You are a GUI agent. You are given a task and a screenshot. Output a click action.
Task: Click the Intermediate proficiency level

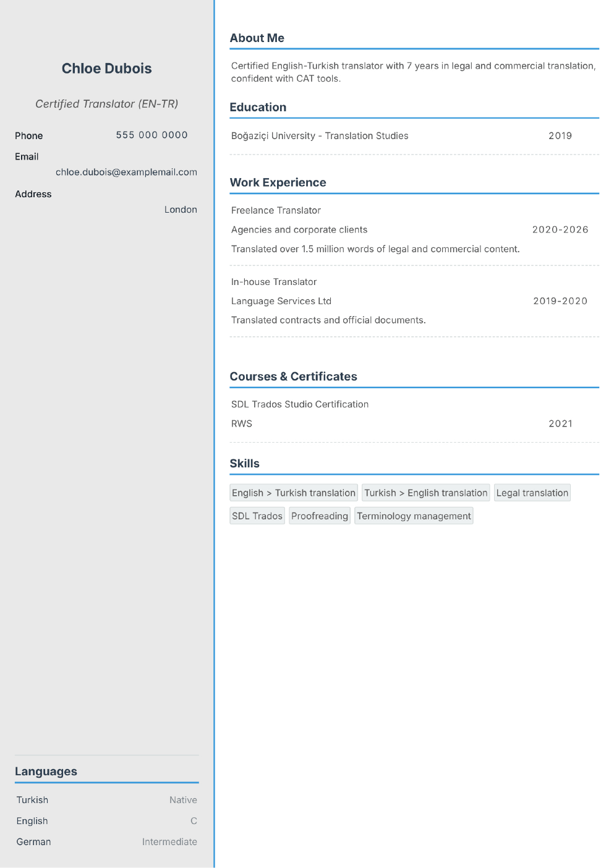click(x=169, y=842)
